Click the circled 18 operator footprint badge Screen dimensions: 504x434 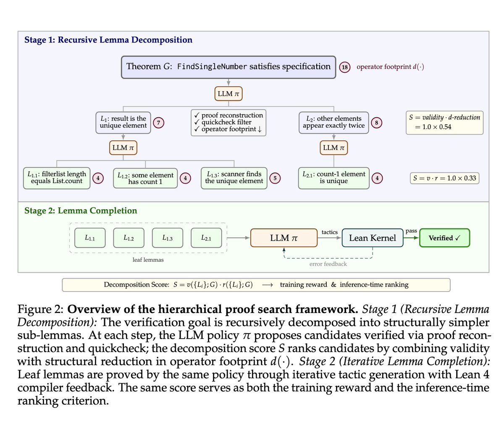coord(345,67)
